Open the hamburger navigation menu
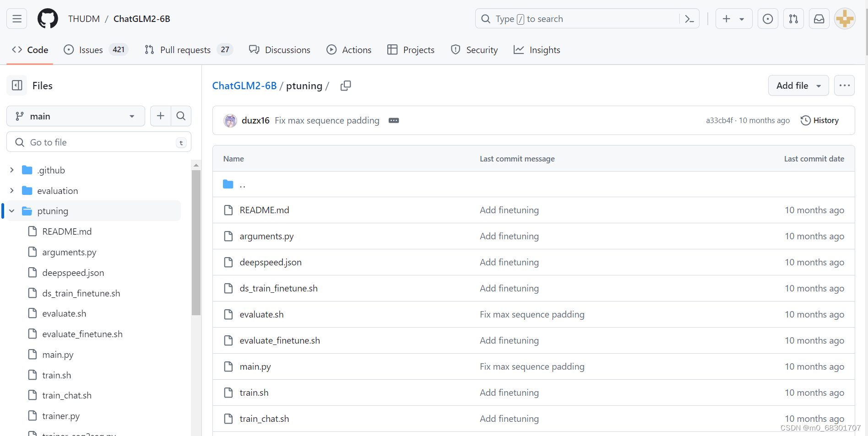 tap(17, 19)
